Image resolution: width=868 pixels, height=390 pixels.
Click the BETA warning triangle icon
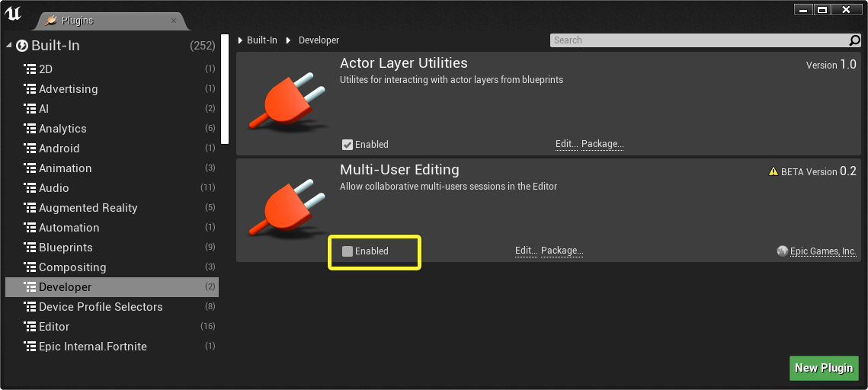[774, 172]
